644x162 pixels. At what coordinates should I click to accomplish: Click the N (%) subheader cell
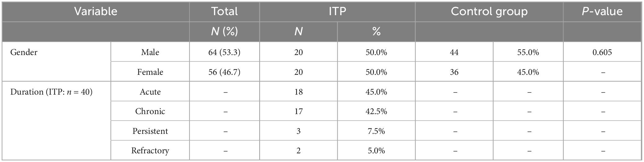pyautogui.click(x=224, y=32)
